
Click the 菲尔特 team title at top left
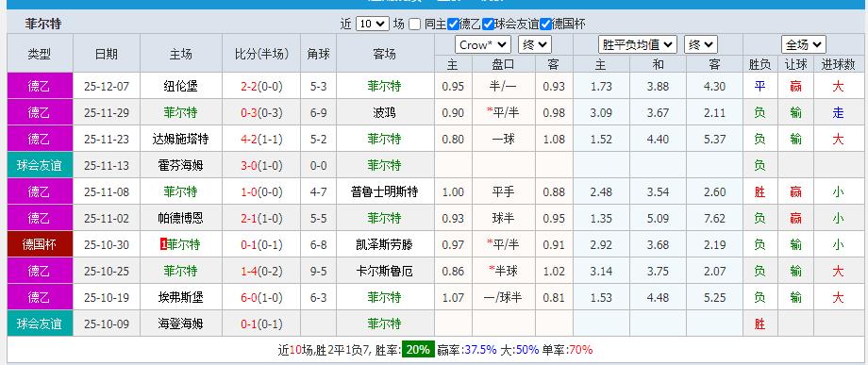(x=43, y=24)
